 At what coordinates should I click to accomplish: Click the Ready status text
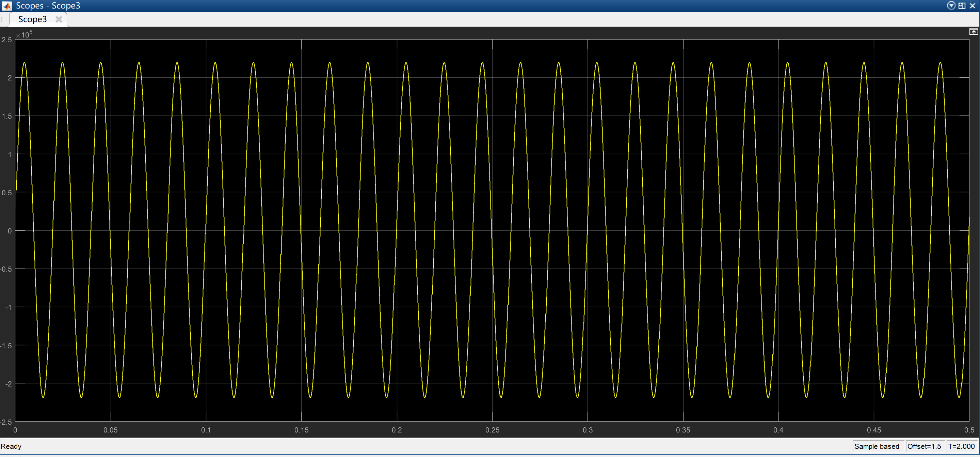(x=11, y=446)
